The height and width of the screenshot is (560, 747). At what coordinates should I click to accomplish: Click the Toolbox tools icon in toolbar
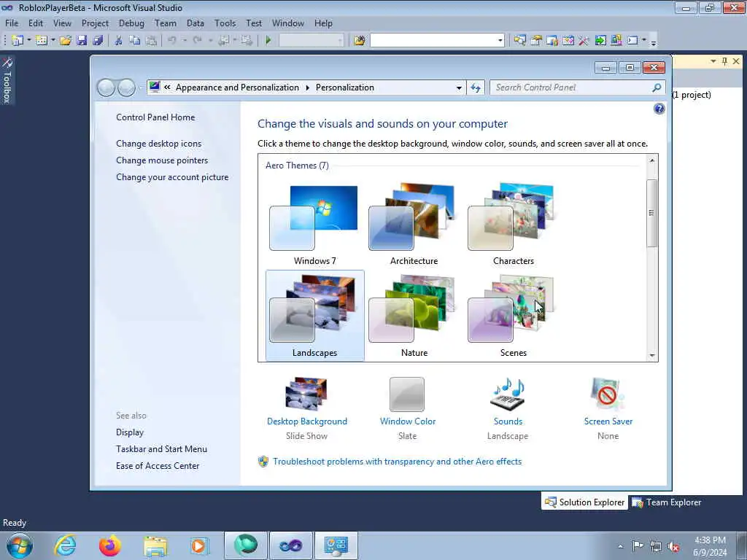(x=584, y=41)
